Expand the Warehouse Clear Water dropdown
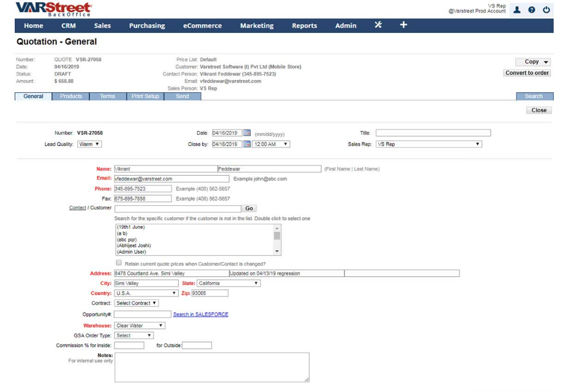 [x=139, y=325]
